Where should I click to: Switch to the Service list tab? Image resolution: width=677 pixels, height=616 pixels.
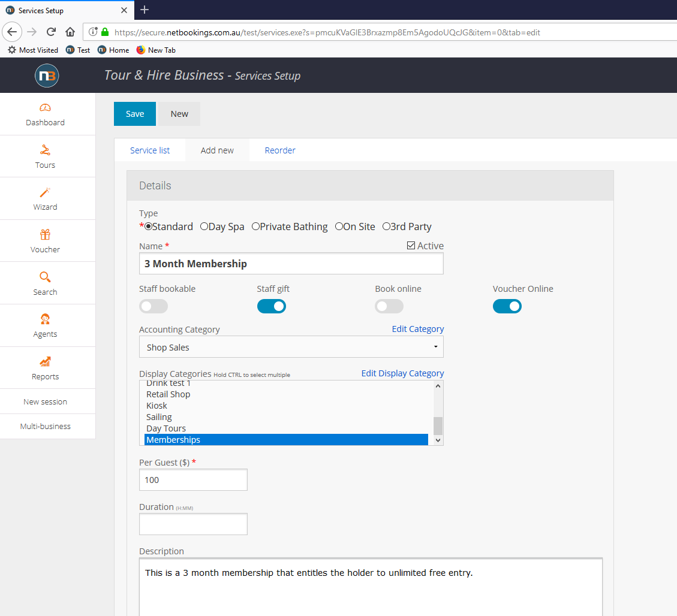[x=150, y=150]
